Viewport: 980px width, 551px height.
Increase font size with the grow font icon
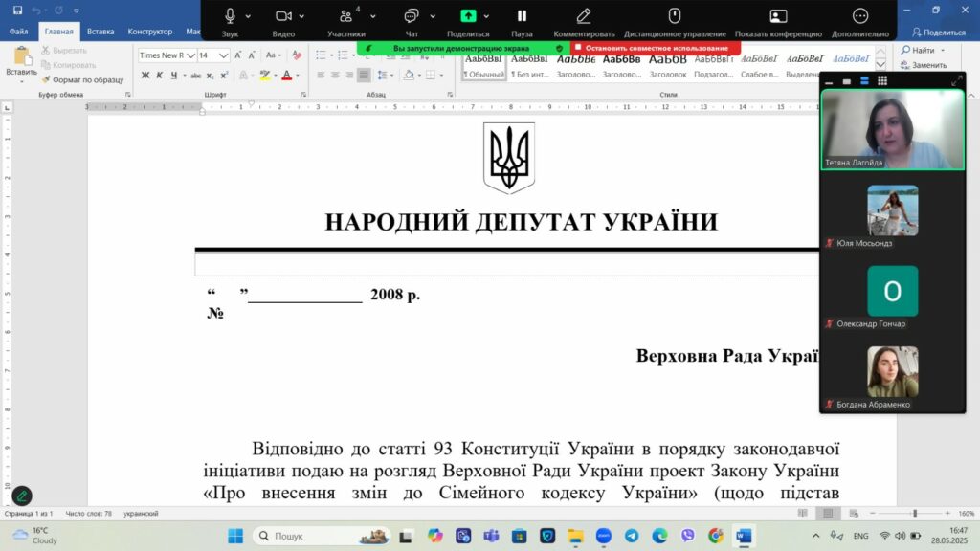point(238,55)
